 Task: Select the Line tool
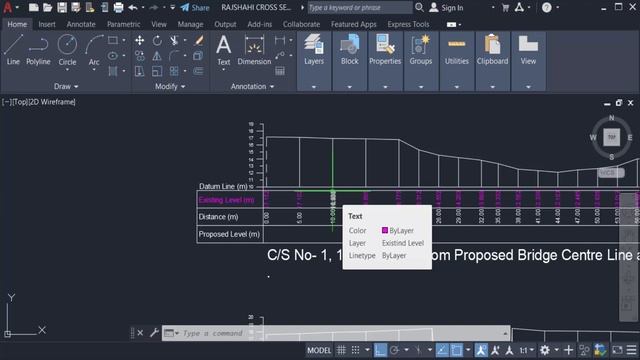(x=13, y=50)
